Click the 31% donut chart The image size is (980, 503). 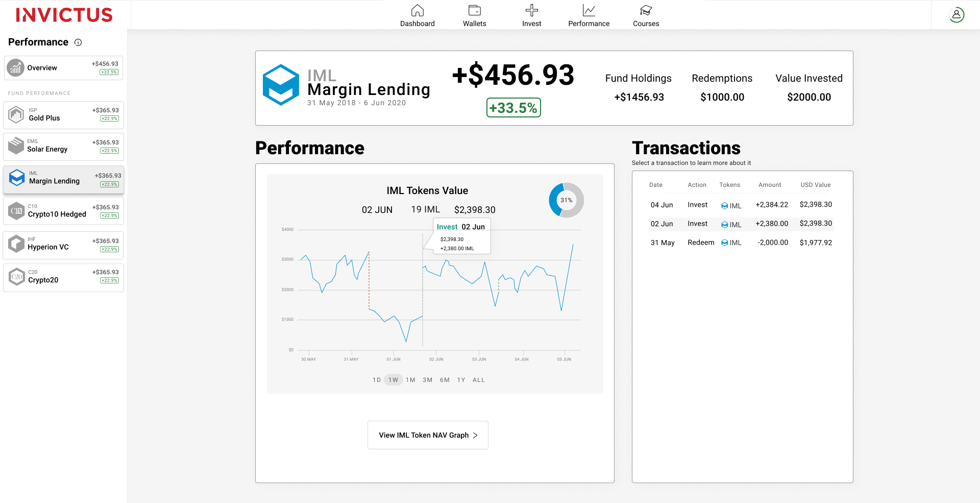tap(566, 200)
